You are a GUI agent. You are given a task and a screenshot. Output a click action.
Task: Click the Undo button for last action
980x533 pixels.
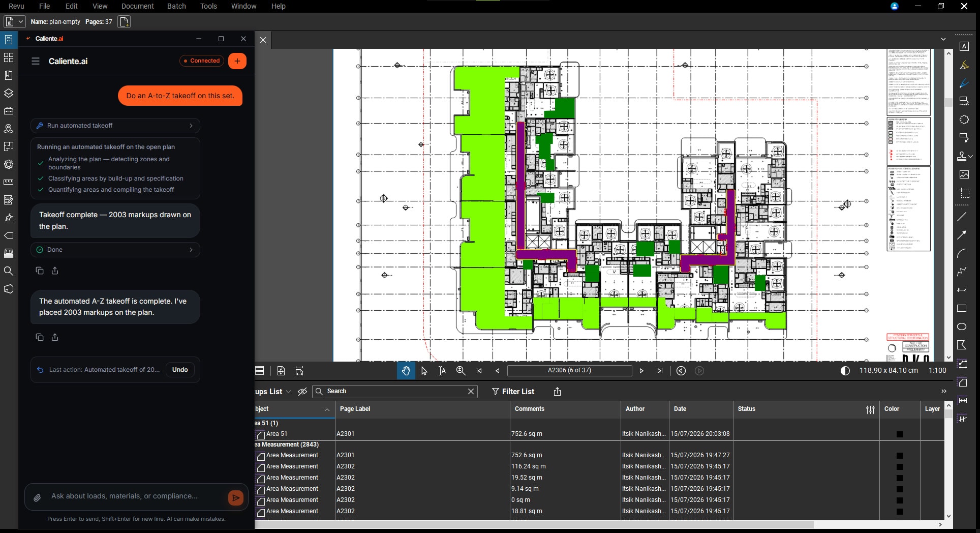tap(180, 370)
